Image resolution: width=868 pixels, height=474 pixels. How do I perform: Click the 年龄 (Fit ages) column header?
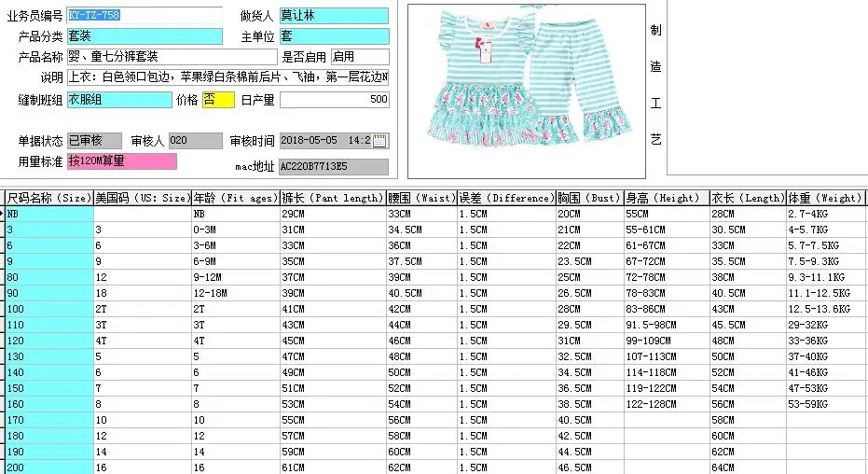[235, 198]
